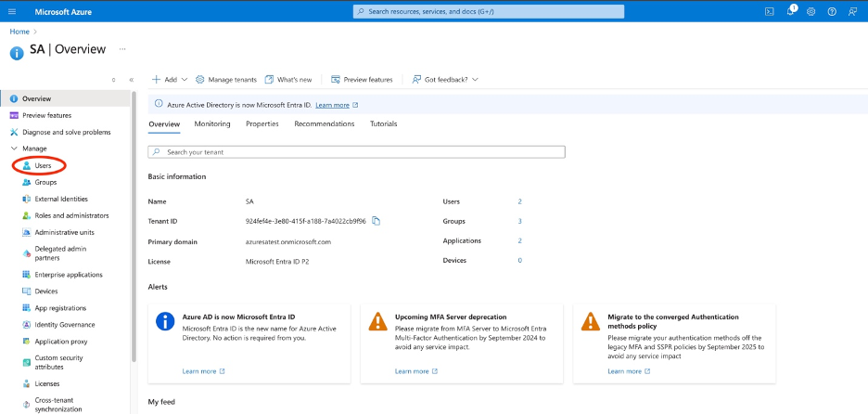The height and width of the screenshot is (414, 868).
Task: Click the External Identities icon
Action: [x=26, y=199]
